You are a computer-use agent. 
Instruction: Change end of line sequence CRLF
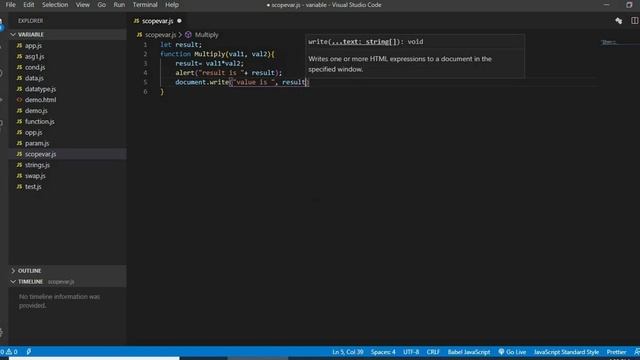point(433,352)
